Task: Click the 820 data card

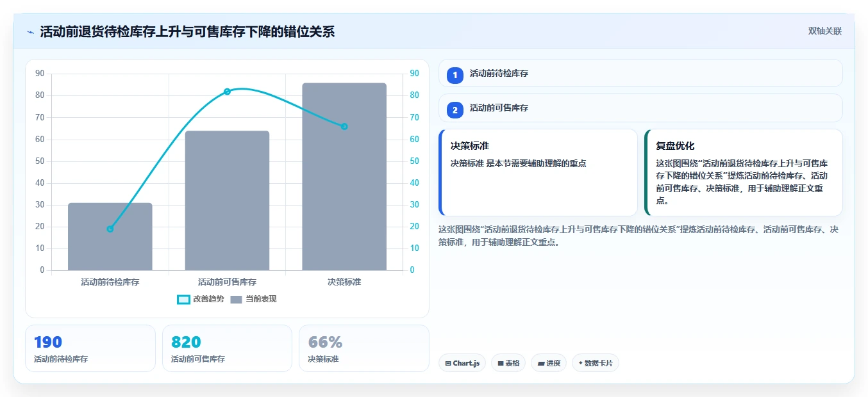Action: click(x=227, y=348)
